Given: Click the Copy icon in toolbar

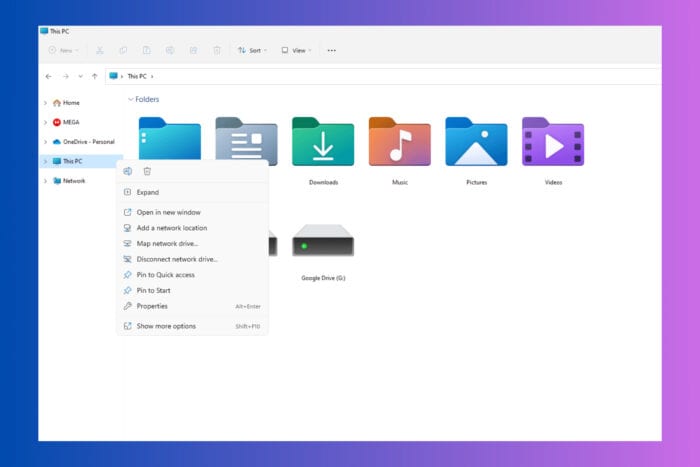Looking at the screenshot, I should point(123,50).
